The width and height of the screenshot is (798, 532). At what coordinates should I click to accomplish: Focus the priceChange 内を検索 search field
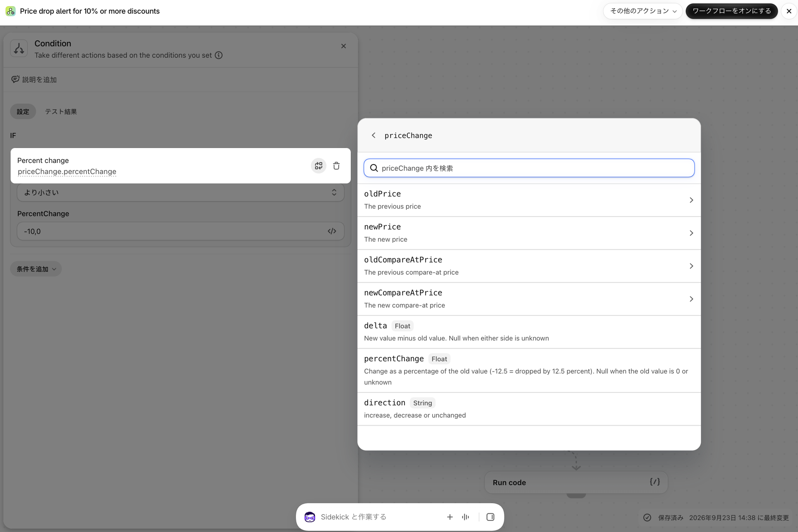pyautogui.click(x=529, y=168)
